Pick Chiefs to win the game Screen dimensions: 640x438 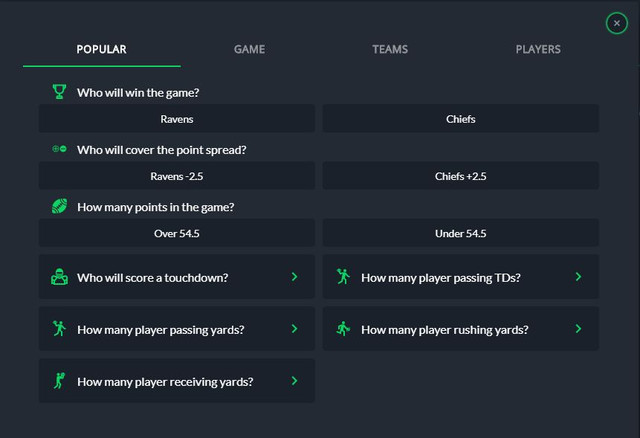tap(461, 118)
